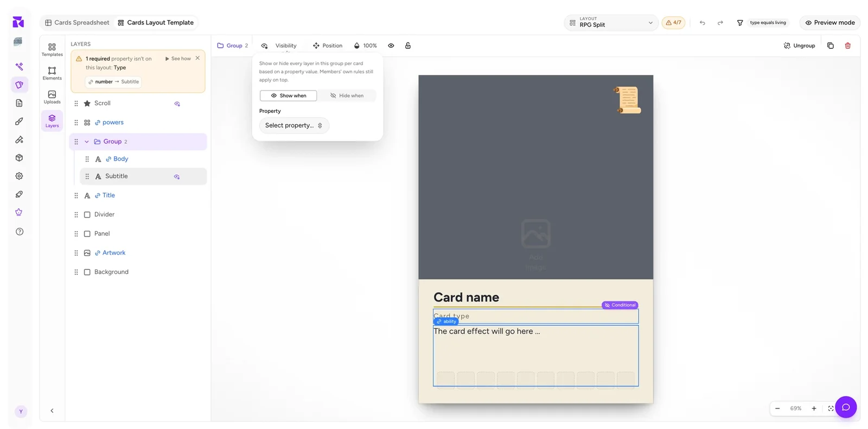Open the brush sidebar icon

coord(19,121)
